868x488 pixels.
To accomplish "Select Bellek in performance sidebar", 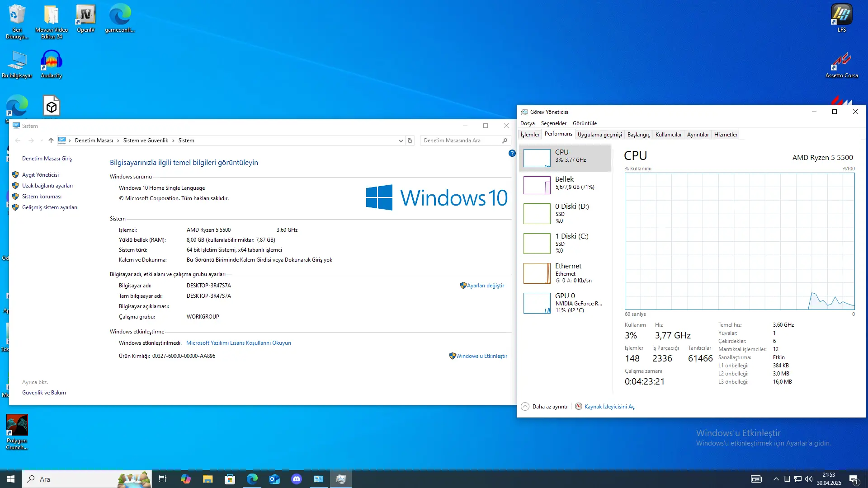I will click(x=565, y=185).
